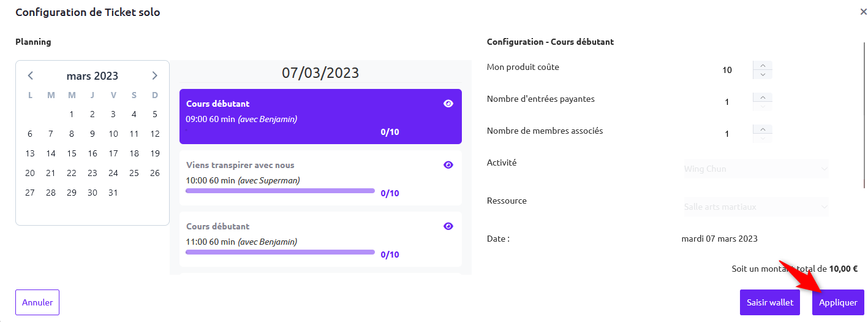Image resolution: width=868 pixels, height=322 pixels.
Task: Click the Saisir wallet button
Action: tap(769, 302)
